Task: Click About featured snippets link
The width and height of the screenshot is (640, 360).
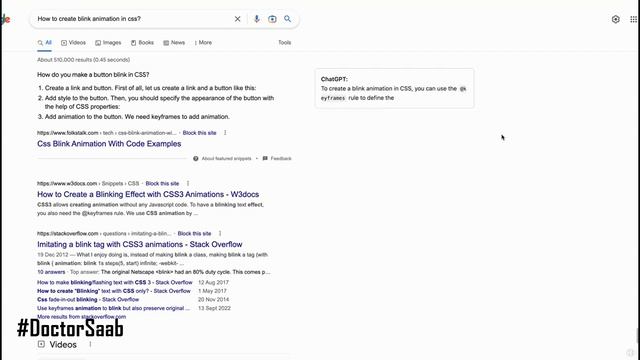Action: (227, 158)
